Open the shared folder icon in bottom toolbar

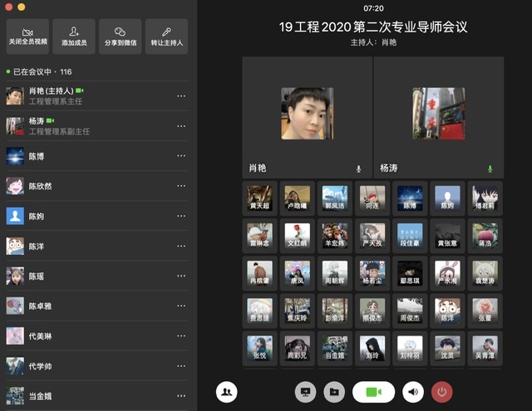pyautogui.click(x=334, y=392)
